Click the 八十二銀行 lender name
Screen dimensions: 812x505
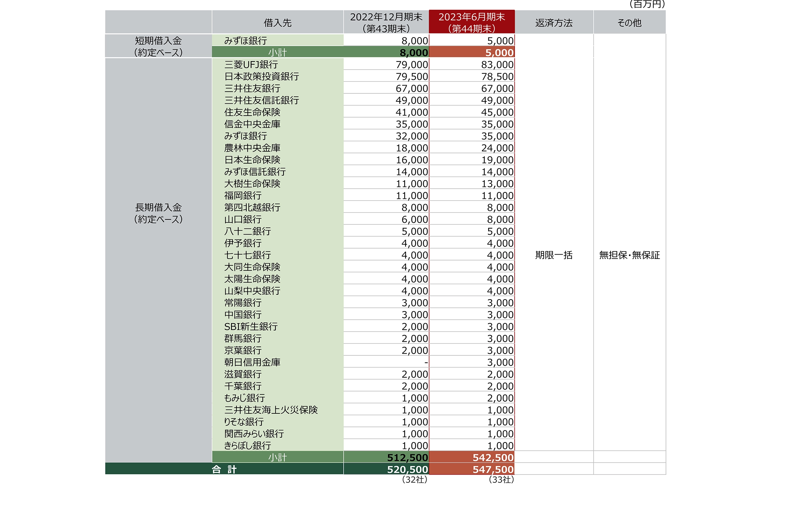(x=247, y=231)
